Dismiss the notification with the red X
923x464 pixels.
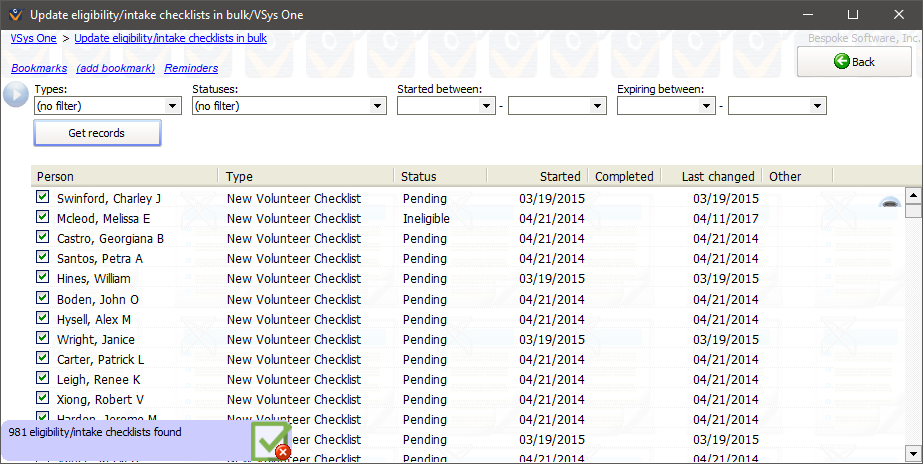pyautogui.click(x=283, y=452)
